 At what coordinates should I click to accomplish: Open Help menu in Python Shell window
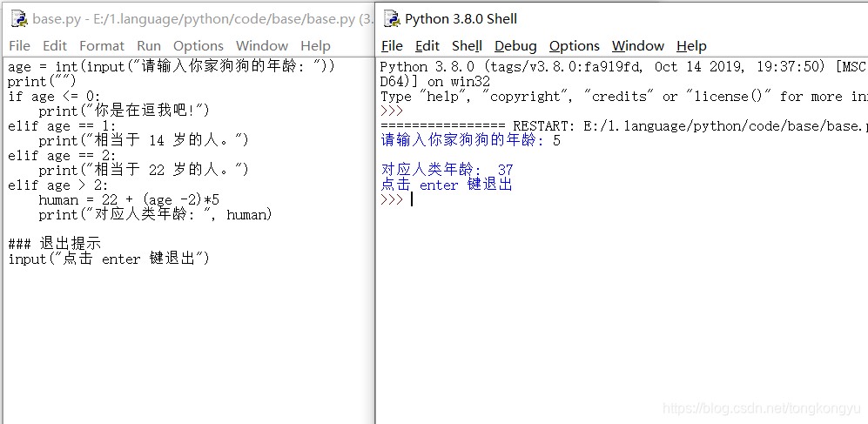pos(691,46)
